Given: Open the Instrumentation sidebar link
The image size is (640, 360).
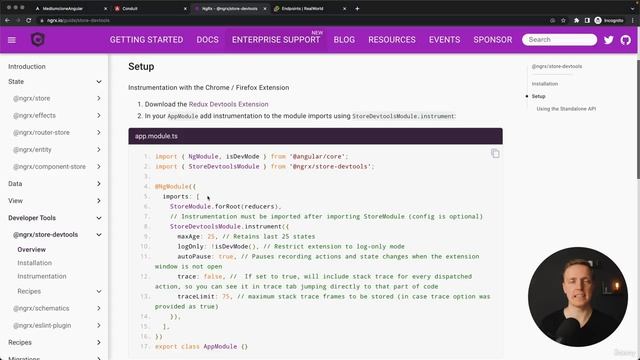Looking at the screenshot, I should pos(42,276).
